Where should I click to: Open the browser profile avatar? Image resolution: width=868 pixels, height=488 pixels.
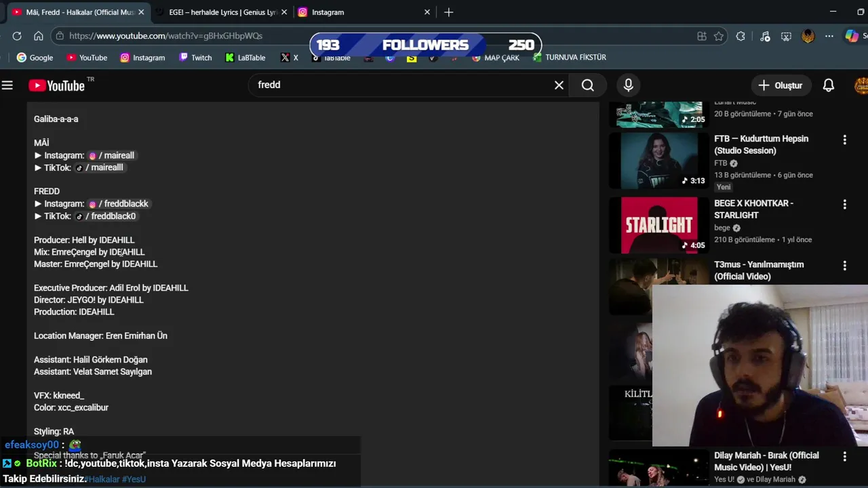808,36
